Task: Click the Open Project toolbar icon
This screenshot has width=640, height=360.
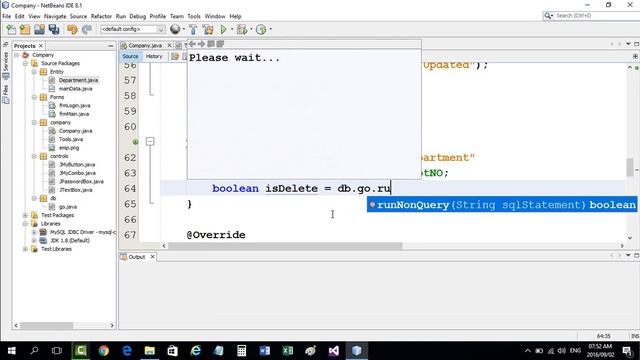Action: (x=40, y=29)
